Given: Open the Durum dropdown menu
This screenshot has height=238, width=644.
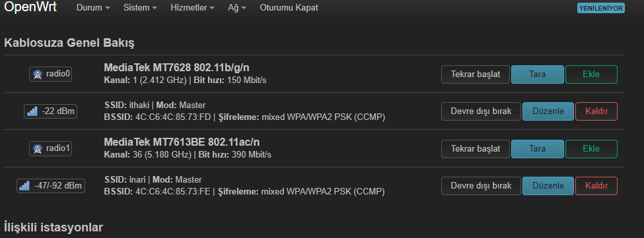Looking at the screenshot, I should coord(93,8).
